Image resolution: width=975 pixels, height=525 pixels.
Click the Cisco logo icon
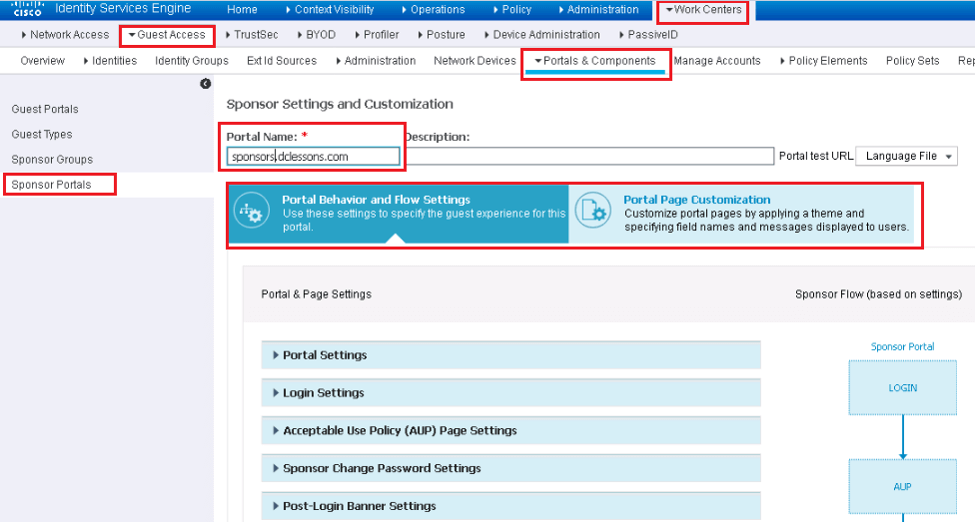click(x=27, y=9)
